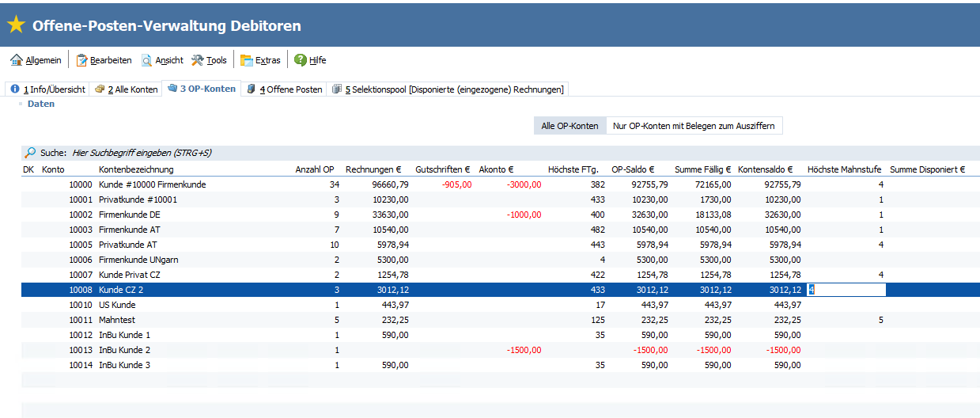This screenshot has width=980, height=418.
Task: Open the 5 Selektionspool tab
Action: [448, 89]
